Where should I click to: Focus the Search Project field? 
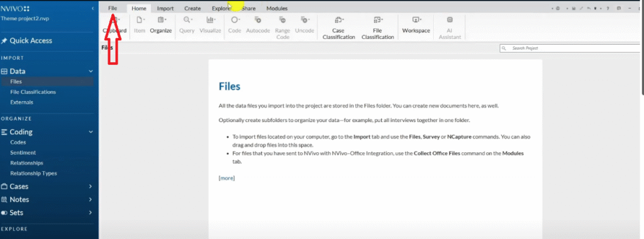point(571,48)
